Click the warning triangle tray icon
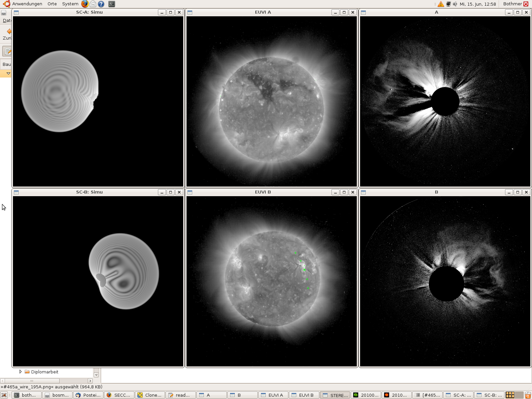Screen dimensions: 532x399 point(441,4)
